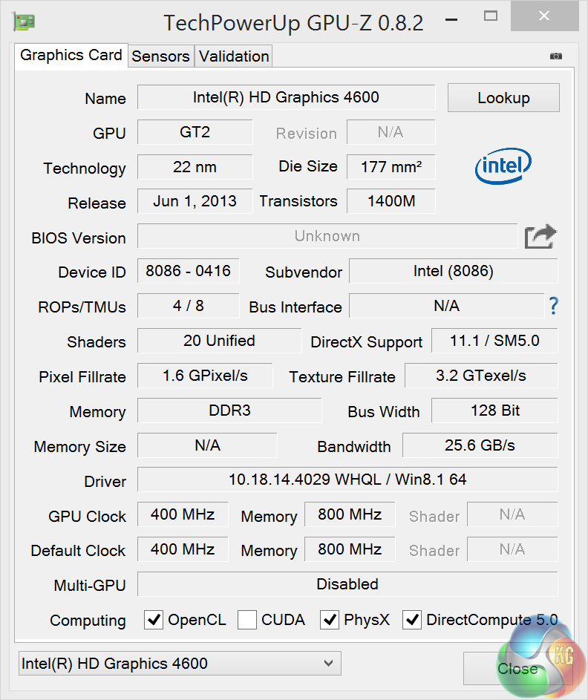588x700 pixels.
Task: Toggle the OpenCL checkbox
Action: (x=154, y=620)
